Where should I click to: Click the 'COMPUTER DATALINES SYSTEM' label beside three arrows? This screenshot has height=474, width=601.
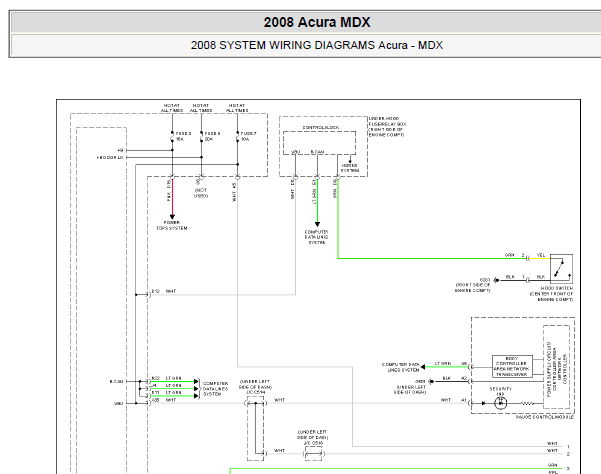(216, 389)
